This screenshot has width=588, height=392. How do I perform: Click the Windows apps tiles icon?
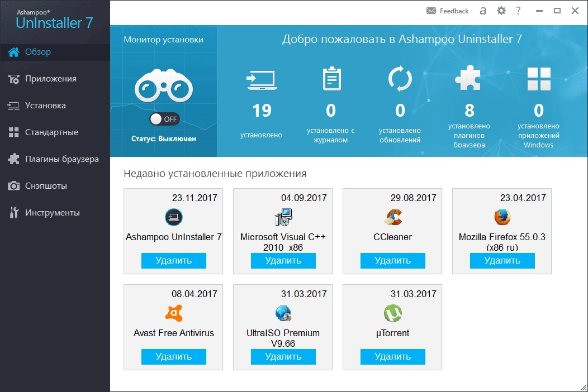[539, 79]
